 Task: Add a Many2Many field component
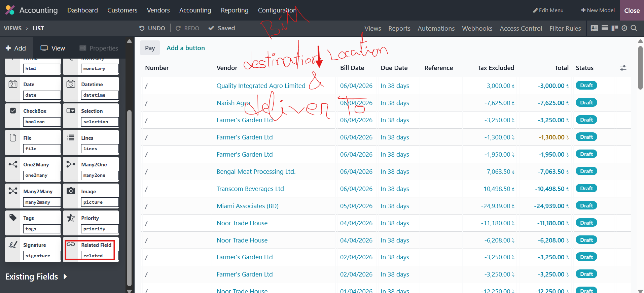tap(33, 196)
